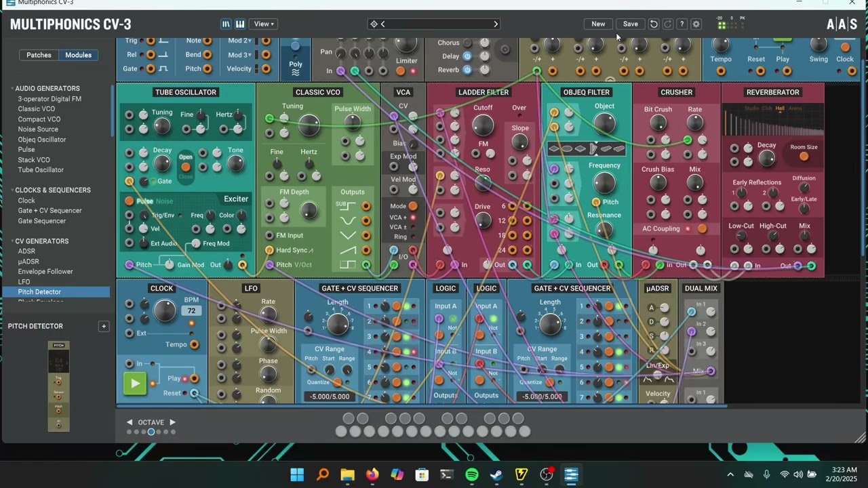Open the Mod 3 source dropdown
Screen dimensions: 868x488
tap(239, 55)
